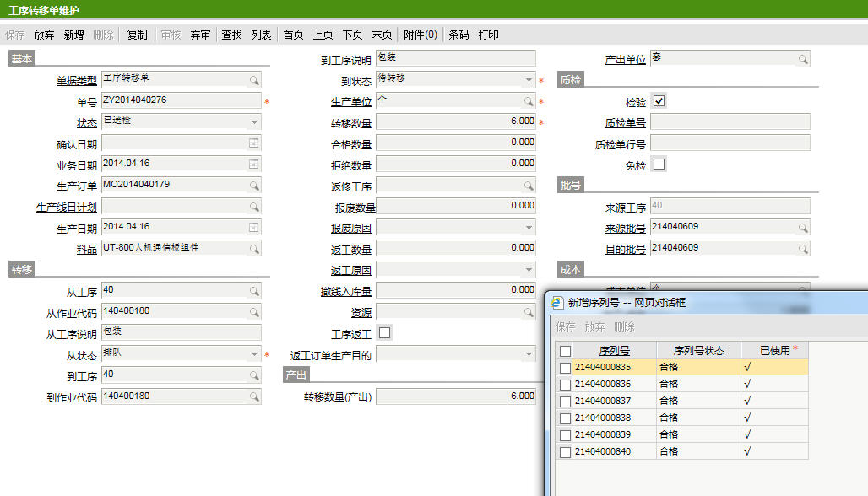868x496 pixels.
Task: Open lookup for 从工序 field
Action: (x=253, y=291)
